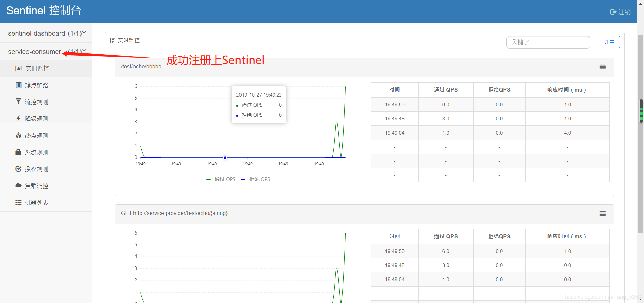The height and width of the screenshot is (303, 644).
Task: Click the blue data point on first chart
Action: [225, 157]
